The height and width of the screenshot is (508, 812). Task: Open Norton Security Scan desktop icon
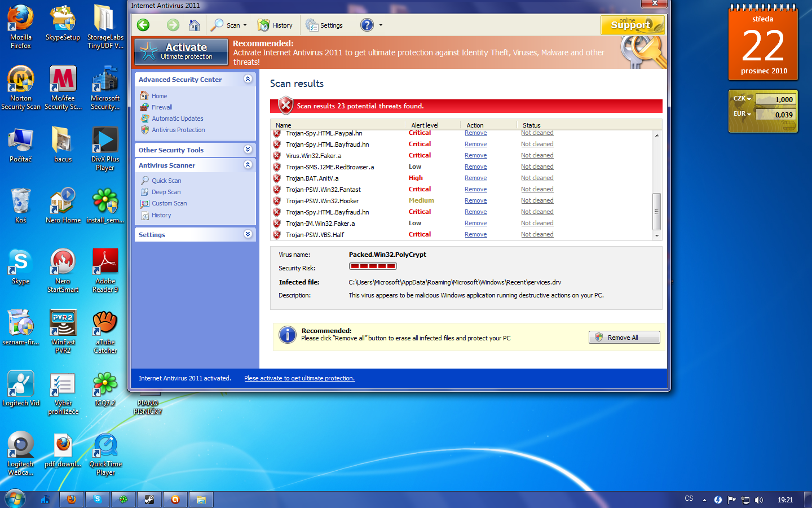21,87
